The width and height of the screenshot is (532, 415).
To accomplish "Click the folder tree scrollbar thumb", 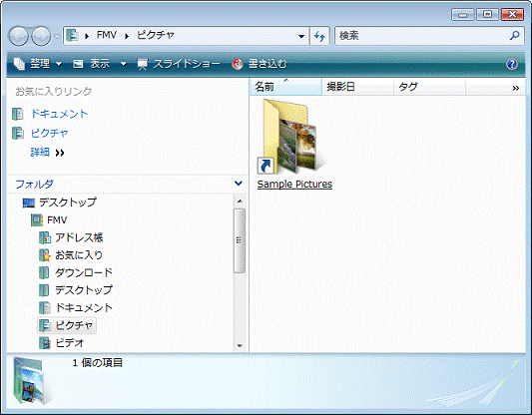I will pyautogui.click(x=240, y=240).
